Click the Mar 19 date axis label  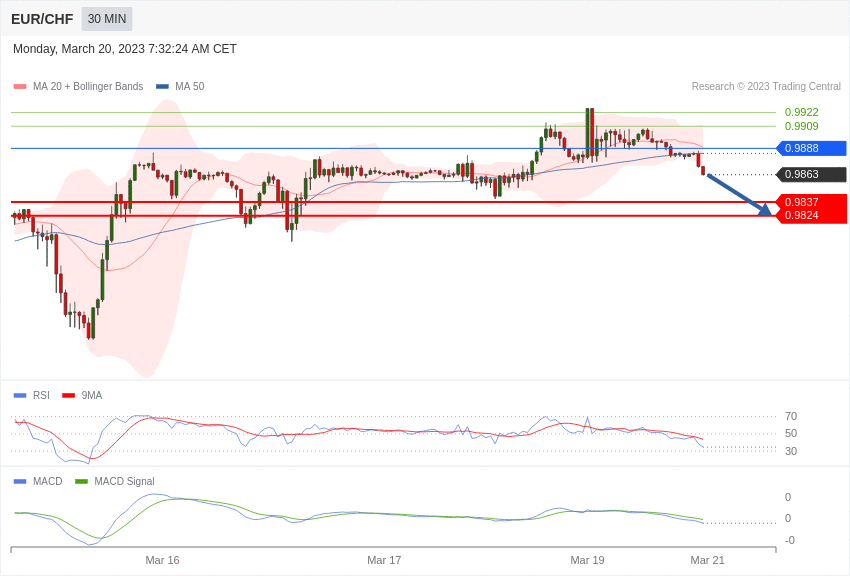pos(587,560)
